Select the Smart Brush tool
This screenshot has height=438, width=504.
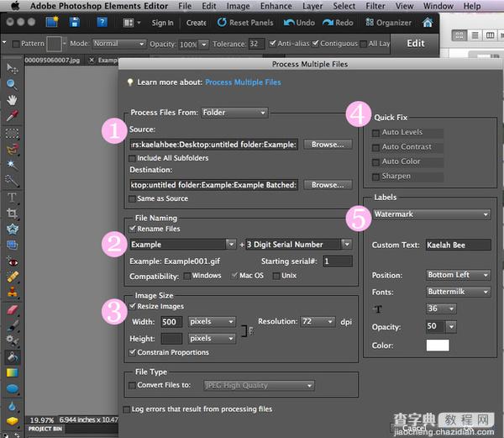pyautogui.click(x=13, y=340)
